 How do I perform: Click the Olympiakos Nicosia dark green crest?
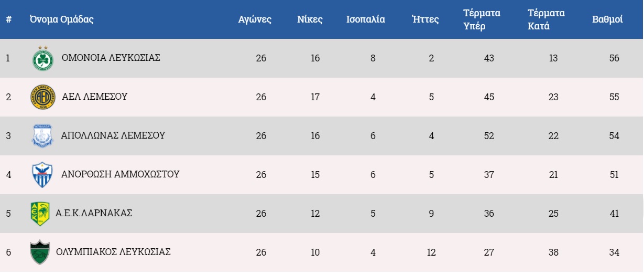[40, 252]
